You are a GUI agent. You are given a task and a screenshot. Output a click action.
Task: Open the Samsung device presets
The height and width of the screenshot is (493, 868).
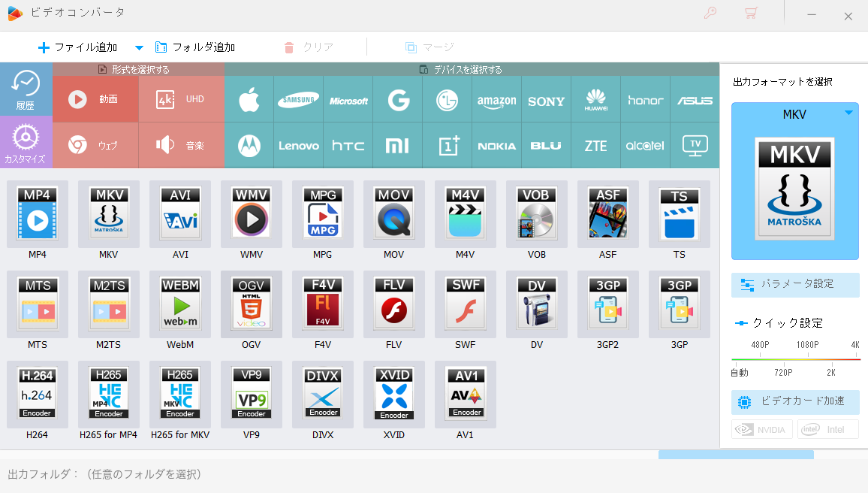[x=298, y=100]
